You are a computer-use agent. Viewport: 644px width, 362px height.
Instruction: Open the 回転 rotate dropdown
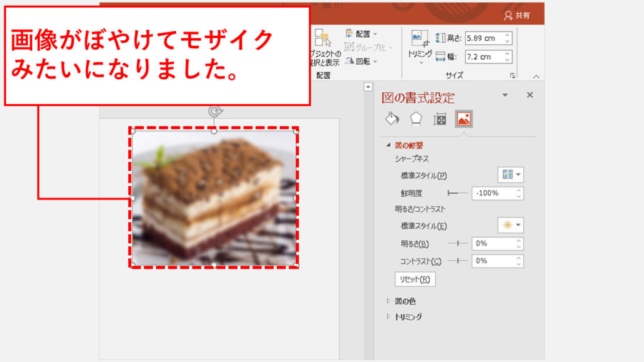pos(362,61)
